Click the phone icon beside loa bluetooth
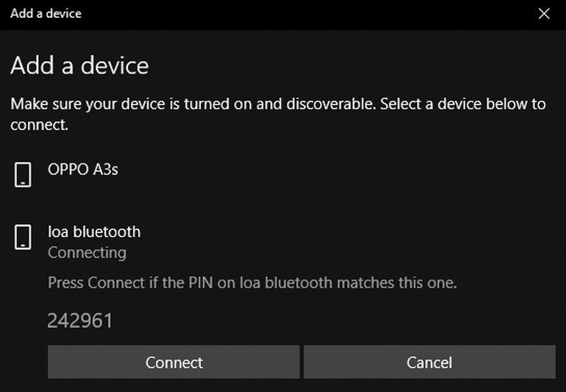Screen dimensions: 566x392 (23, 237)
